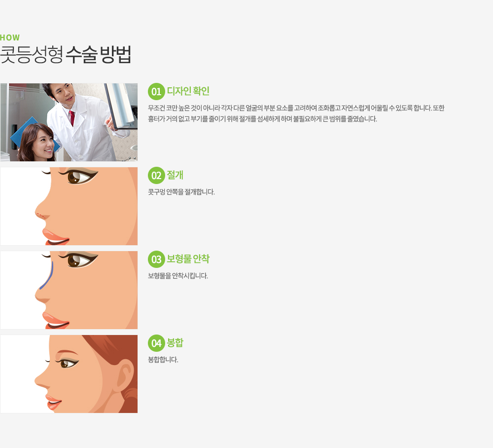Click the green HOW label

click(x=10, y=38)
